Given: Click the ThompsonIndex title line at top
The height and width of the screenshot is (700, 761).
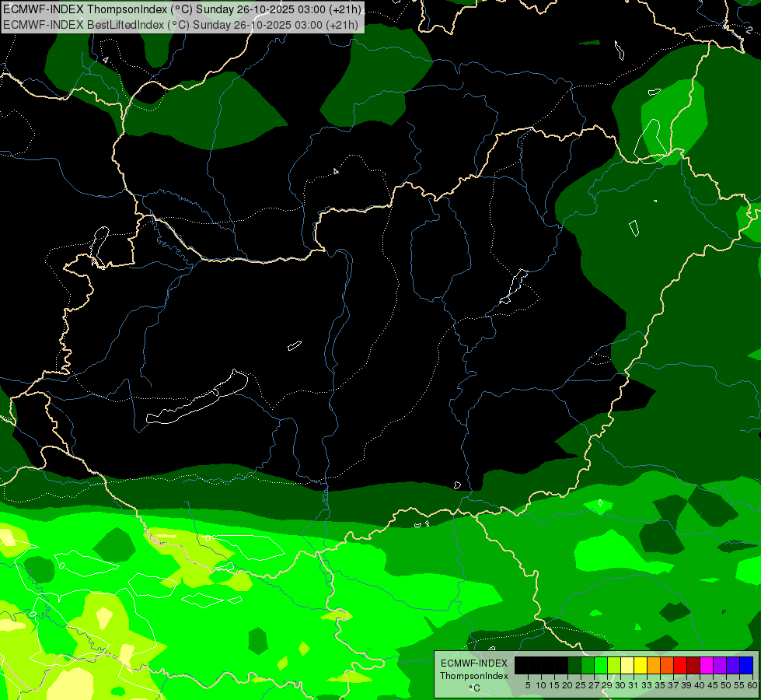Looking at the screenshot, I should (182, 9).
